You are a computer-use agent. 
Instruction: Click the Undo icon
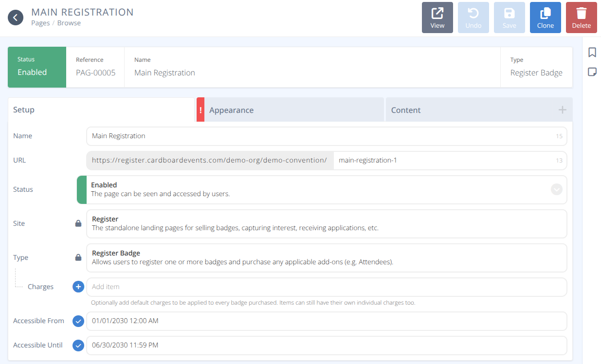tap(473, 17)
